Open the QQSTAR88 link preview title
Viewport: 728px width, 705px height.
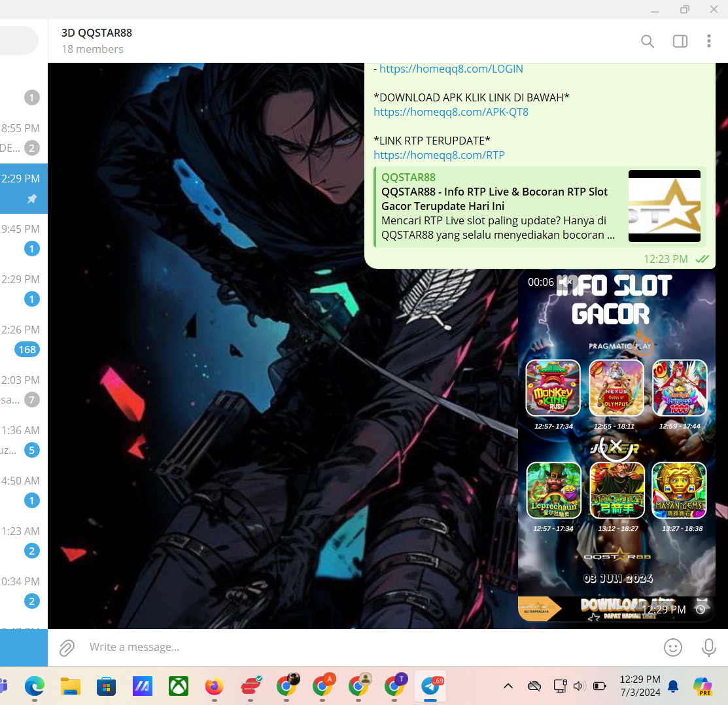tap(494, 199)
